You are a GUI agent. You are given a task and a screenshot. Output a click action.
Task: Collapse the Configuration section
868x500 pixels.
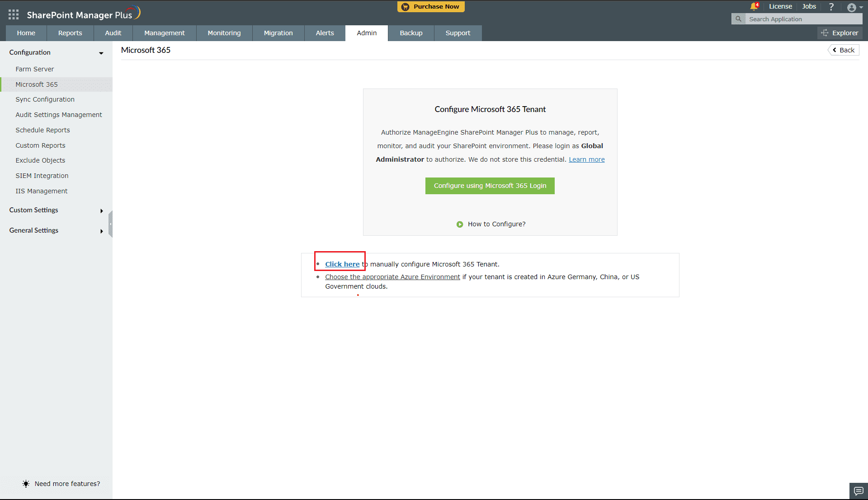pyautogui.click(x=100, y=53)
